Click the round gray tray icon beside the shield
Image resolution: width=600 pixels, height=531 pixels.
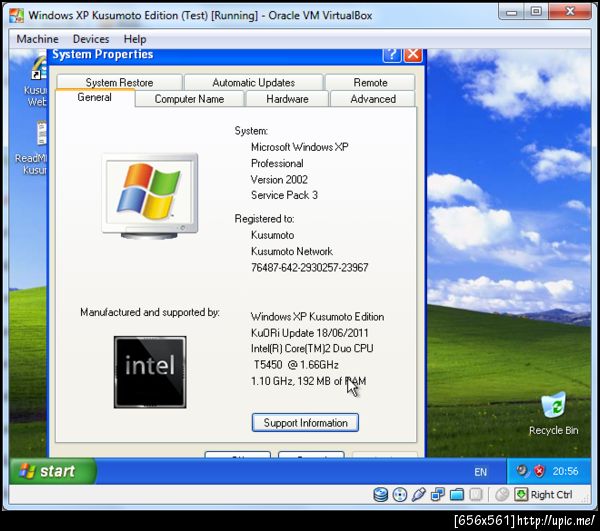click(x=522, y=470)
